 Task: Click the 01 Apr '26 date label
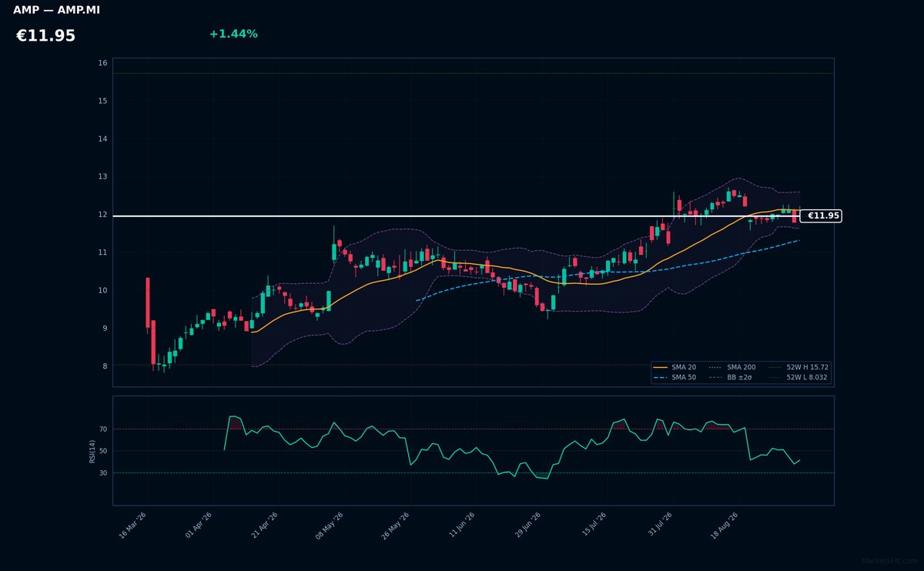pos(199,526)
